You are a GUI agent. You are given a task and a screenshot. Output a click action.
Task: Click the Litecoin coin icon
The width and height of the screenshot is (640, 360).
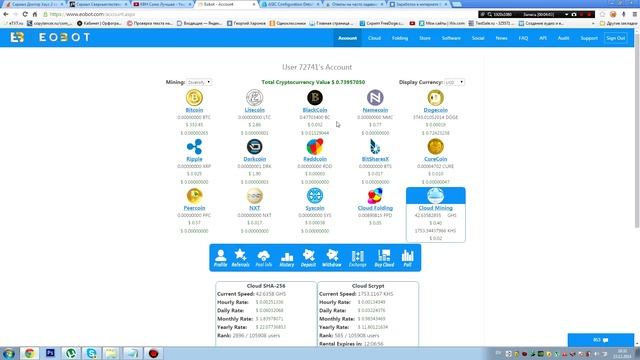click(x=254, y=98)
